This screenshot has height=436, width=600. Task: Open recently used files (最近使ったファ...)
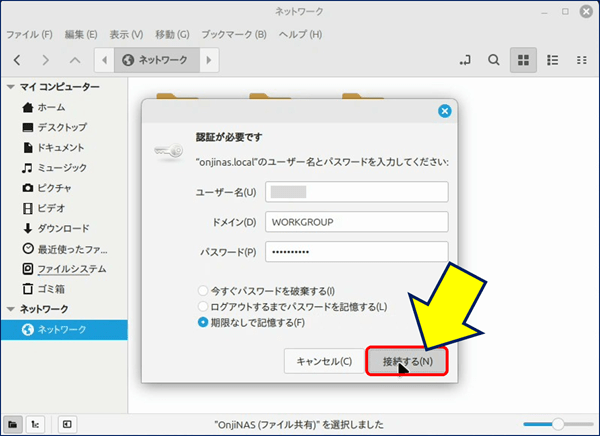64,249
